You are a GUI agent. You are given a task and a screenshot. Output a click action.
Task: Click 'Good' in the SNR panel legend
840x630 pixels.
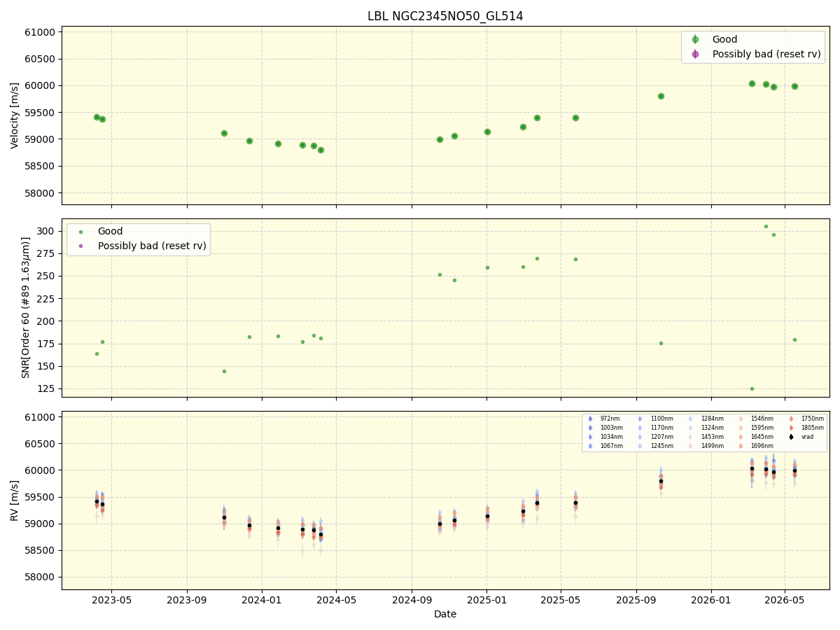tap(110, 232)
